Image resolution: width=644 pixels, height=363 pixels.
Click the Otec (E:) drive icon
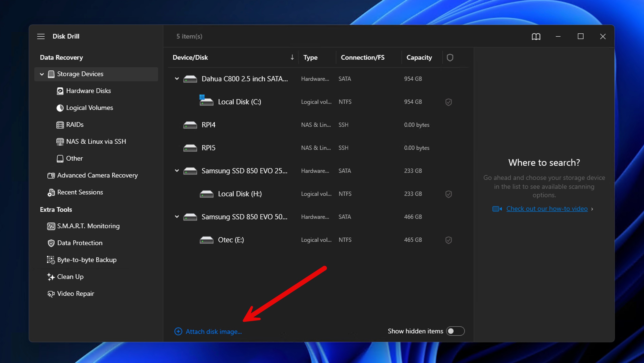coord(206,240)
